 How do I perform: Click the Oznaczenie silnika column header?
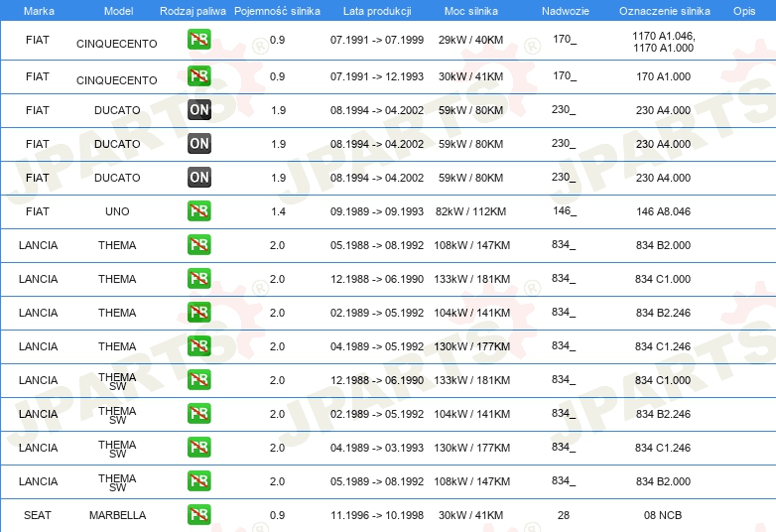click(x=664, y=11)
